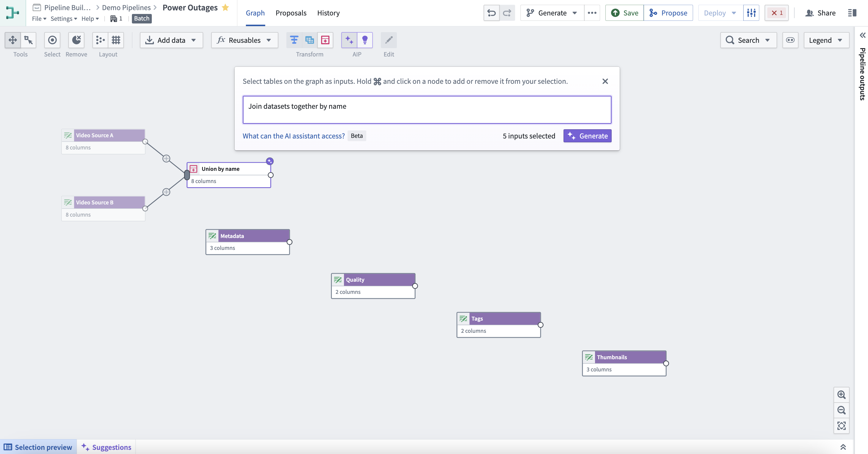Zoom out on the graph
The image size is (868, 454).
pos(842,410)
